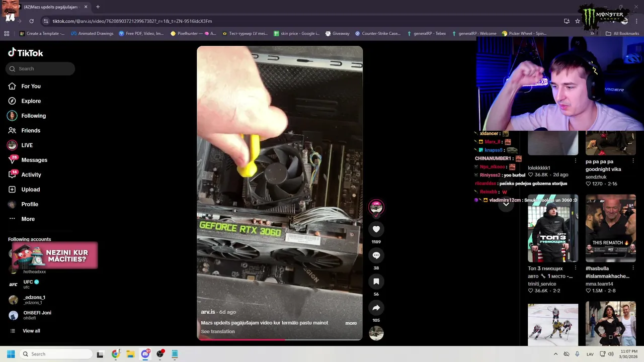
Task: Pause the RTX 3060 video
Action: click(280, 193)
